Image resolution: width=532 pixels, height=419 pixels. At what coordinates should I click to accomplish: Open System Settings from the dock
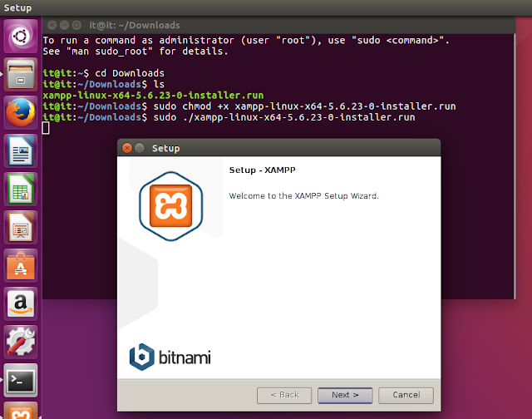[x=20, y=342]
